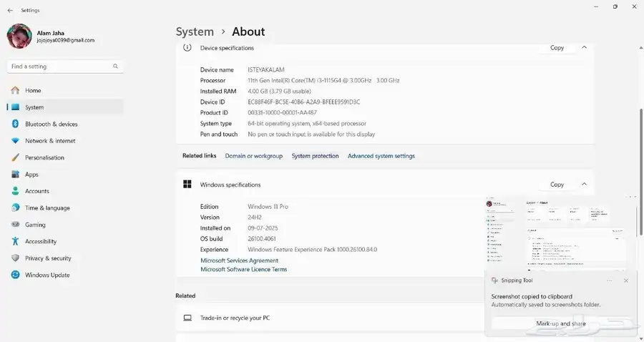644x342 pixels.
Task: Click the Windows logo icon
Action: (x=187, y=185)
